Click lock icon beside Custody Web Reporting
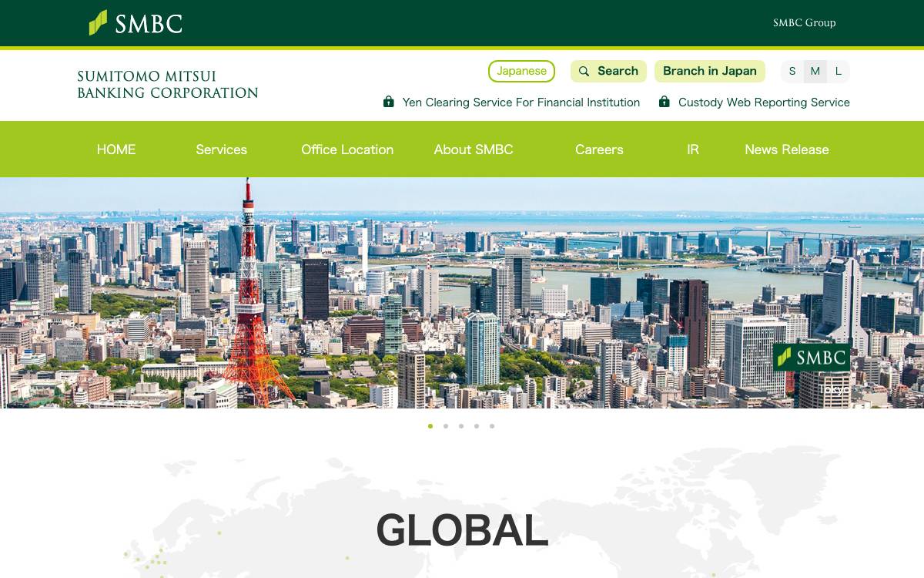This screenshot has height=578, width=924. click(665, 102)
